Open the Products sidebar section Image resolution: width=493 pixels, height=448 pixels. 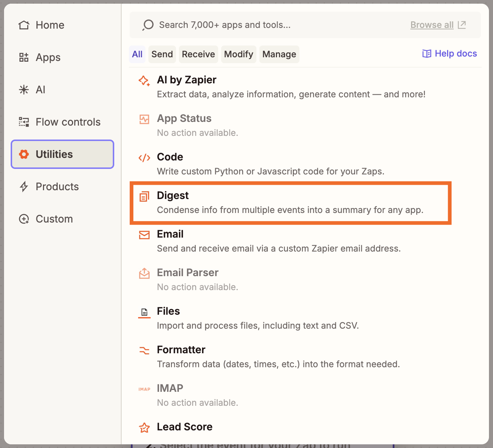(62, 187)
